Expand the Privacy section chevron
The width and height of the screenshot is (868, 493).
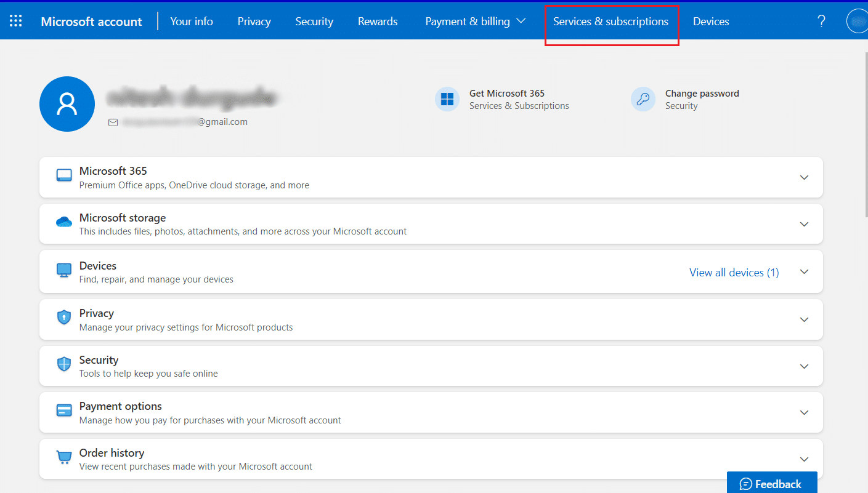804,319
